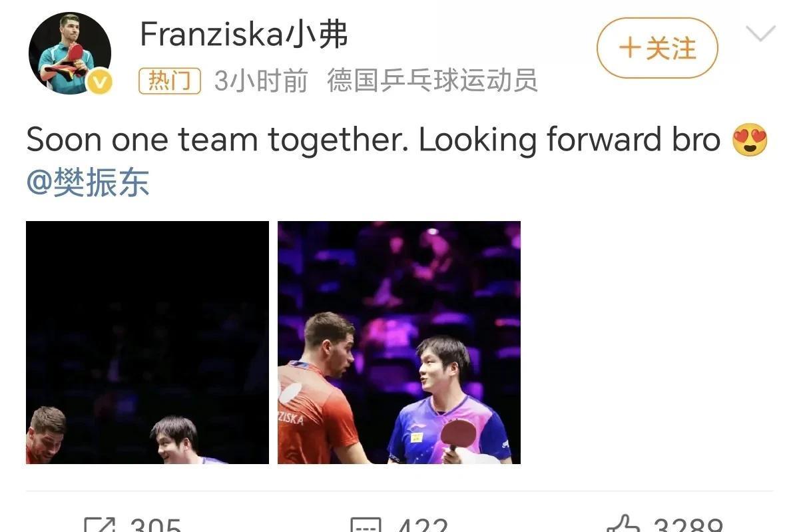Click the repost count 305
Image resolution: width=799 pixels, height=532 pixels.
pyautogui.click(x=156, y=525)
